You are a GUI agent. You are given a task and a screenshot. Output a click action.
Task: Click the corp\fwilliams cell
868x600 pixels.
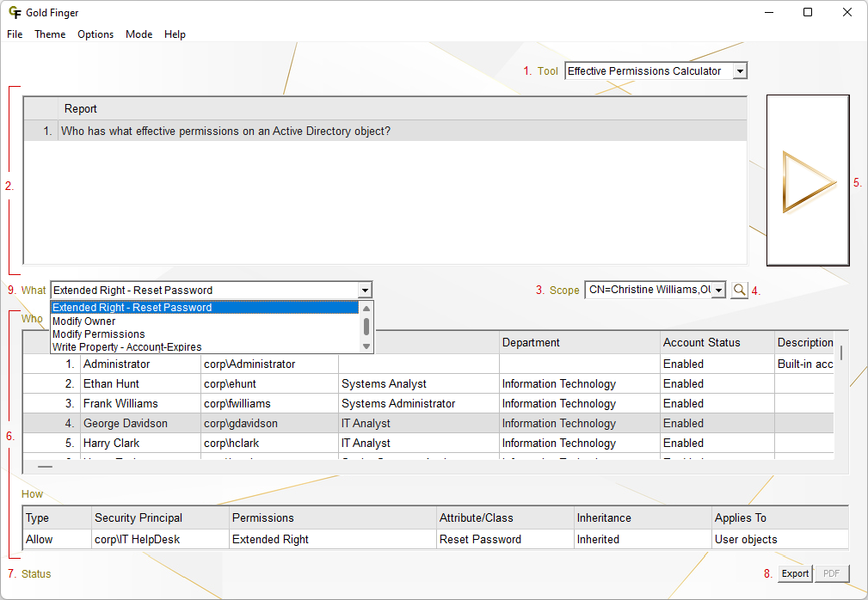click(x=269, y=404)
